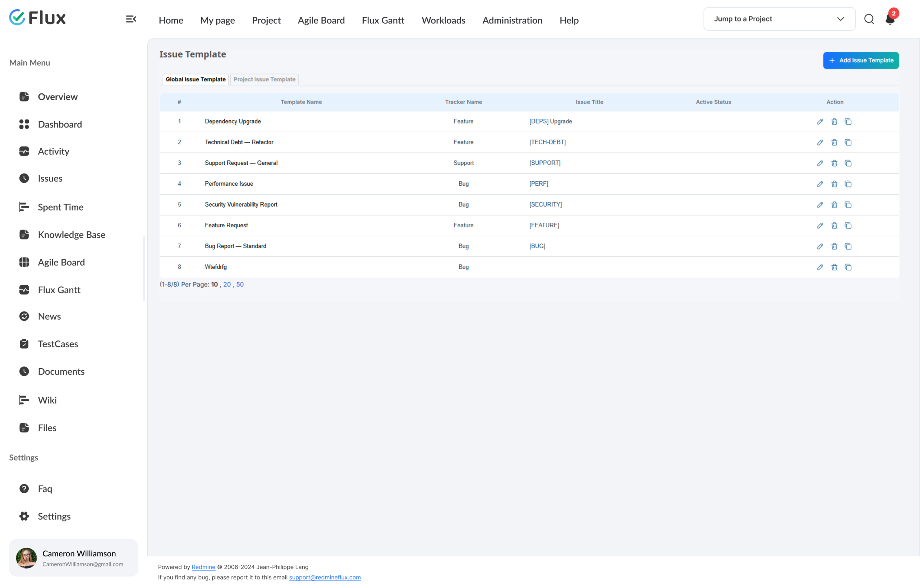This screenshot has width=920, height=588.
Task: Open Home in top navigation
Action: coord(171,20)
